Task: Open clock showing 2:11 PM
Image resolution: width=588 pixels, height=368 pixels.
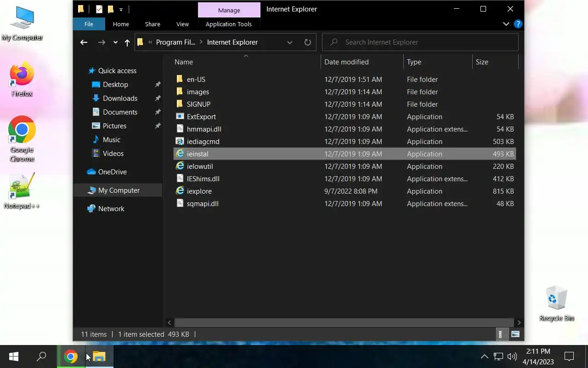Action: click(x=538, y=356)
